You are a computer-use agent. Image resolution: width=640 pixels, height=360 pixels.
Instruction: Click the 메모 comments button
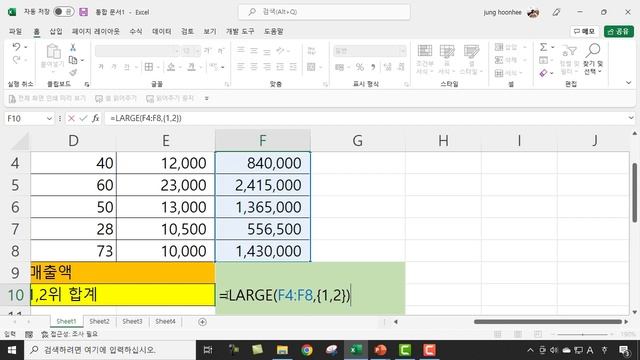(x=584, y=31)
